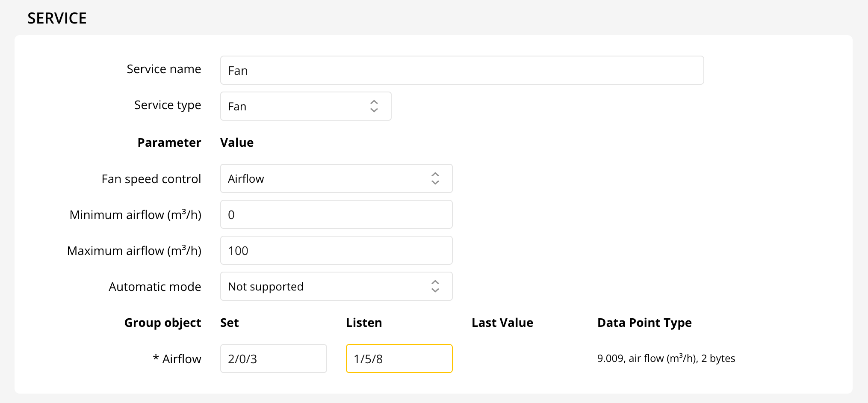Click the Service name label
Viewport: 868px width, 403px height.
[164, 69]
